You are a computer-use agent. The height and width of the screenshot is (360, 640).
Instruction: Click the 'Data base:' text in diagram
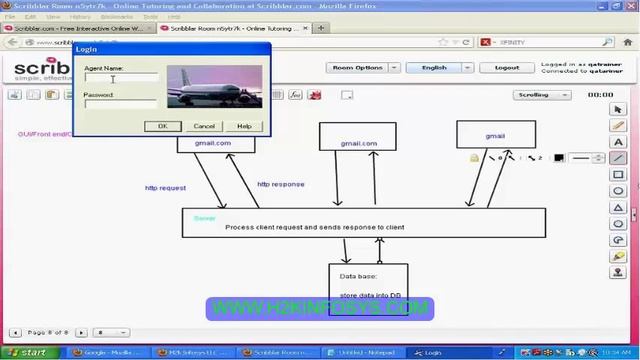tap(358, 276)
